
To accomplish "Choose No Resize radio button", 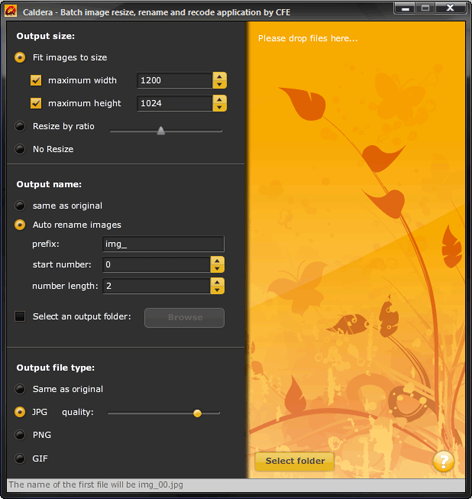I will 20,149.
